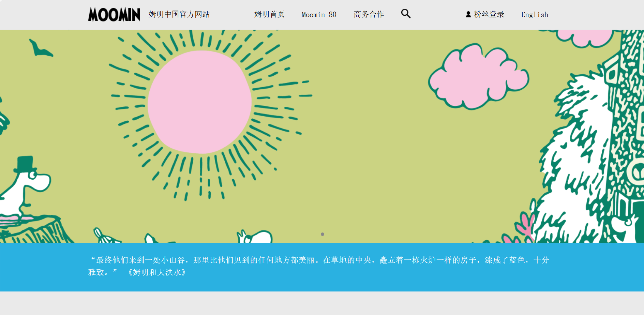The height and width of the screenshot is (315, 644).
Task: Go to 姆明首页 menu item
Action: (269, 14)
